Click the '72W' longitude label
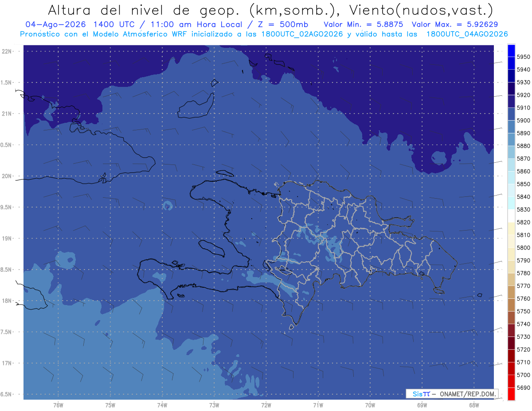The image size is (532, 411). click(266, 405)
